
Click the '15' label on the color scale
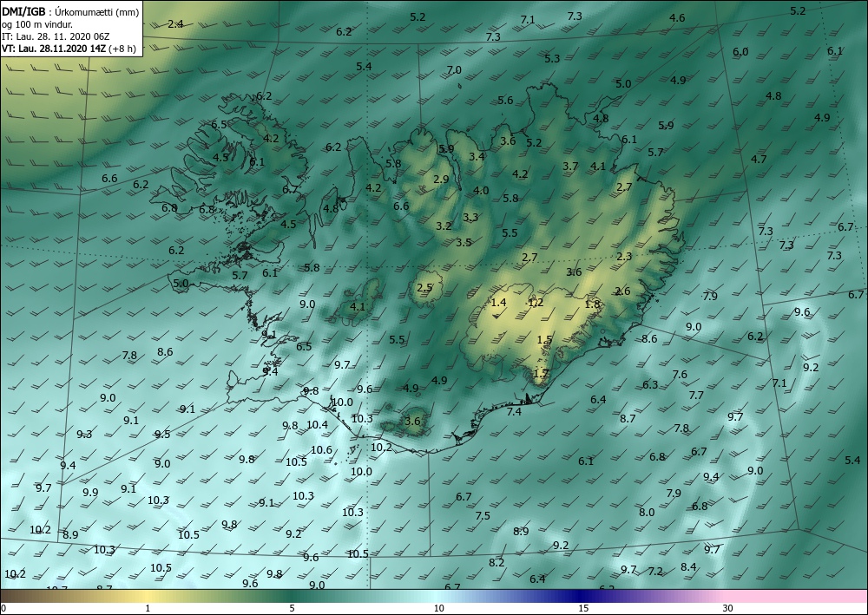[583, 609]
